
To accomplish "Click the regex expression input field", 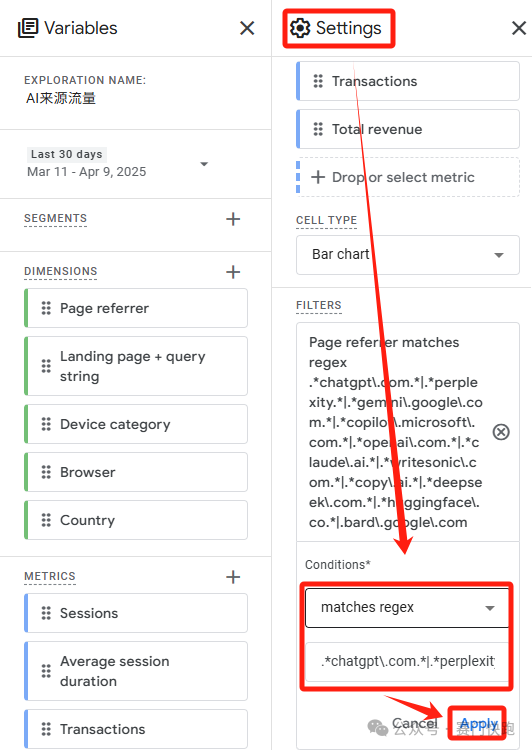I will click(x=407, y=662).
